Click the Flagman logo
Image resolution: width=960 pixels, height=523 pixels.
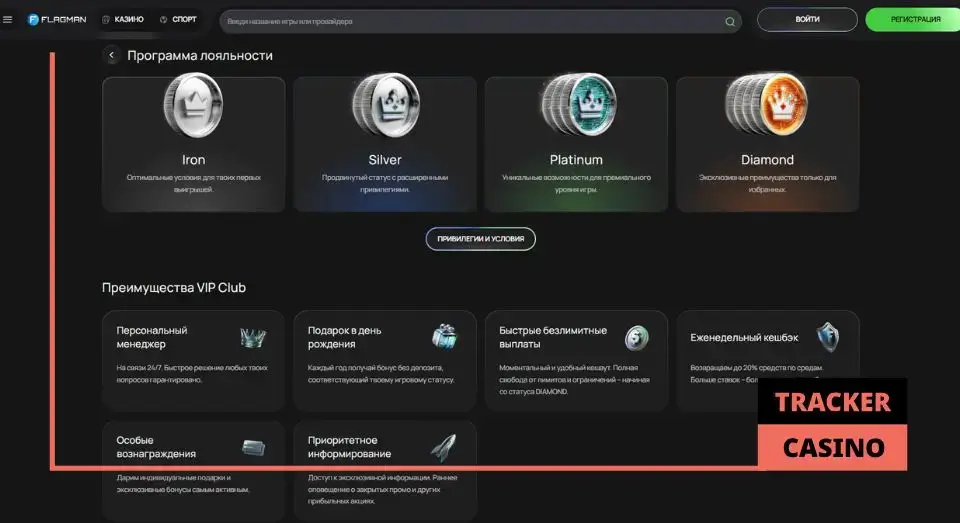[57, 20]
